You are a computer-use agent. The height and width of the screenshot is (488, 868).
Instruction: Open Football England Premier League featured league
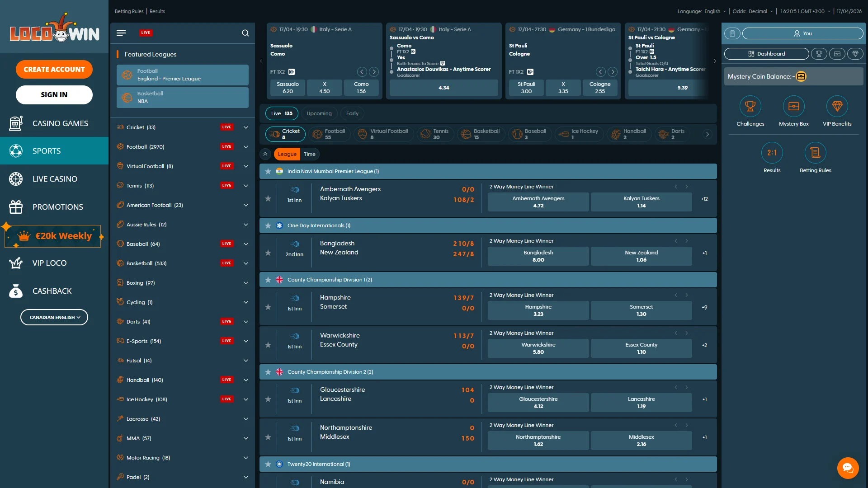(x=183, y=75)
